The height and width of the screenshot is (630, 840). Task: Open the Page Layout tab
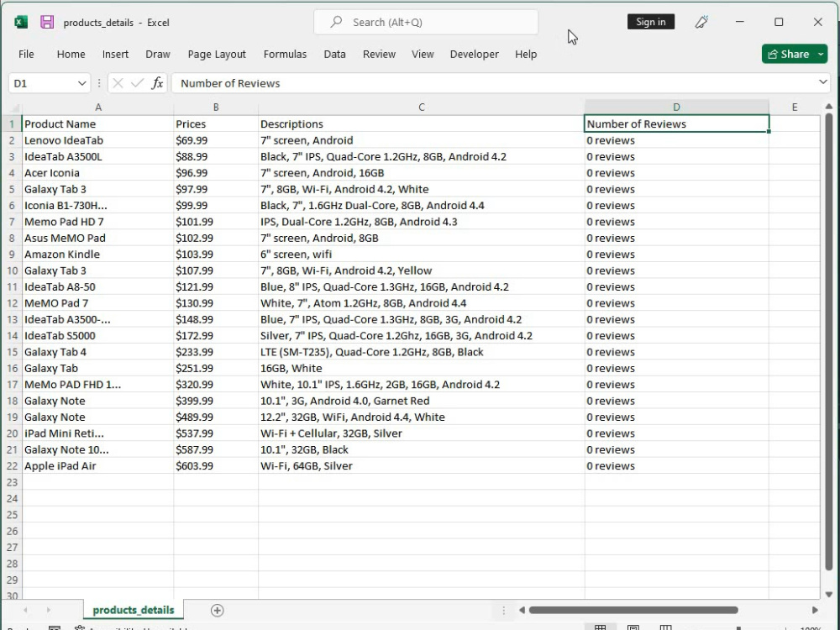tap(217, 54)
